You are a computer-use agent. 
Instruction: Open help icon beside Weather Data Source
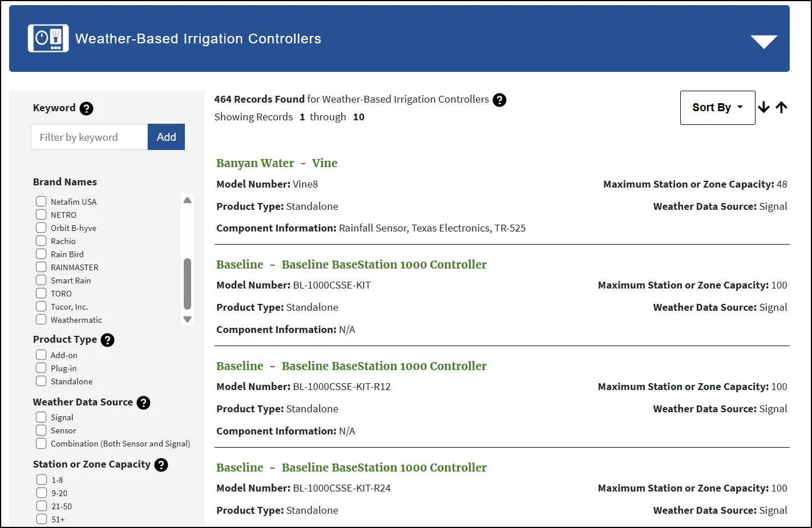[x=143, y=403]
